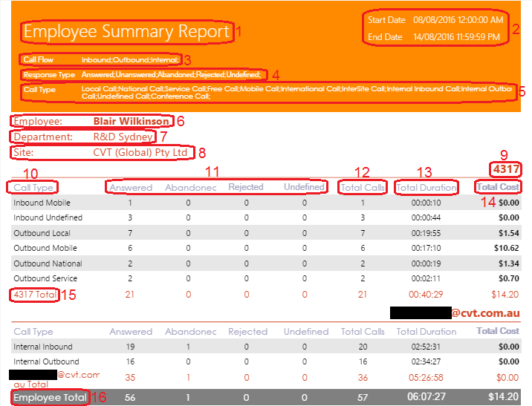Click the Employee Summary Report title
The width and height of the screenshot is (532, 406).
[126, 31]
